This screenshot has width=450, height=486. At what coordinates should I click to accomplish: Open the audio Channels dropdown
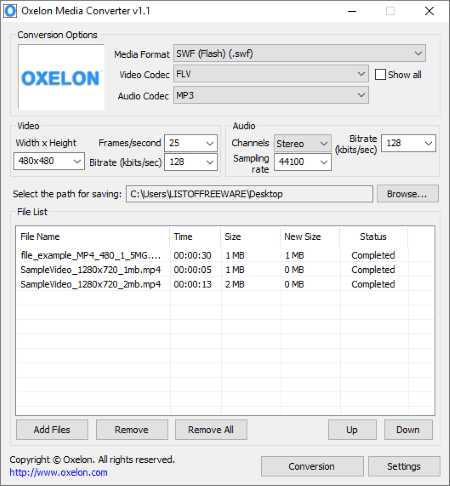[303, 143]
